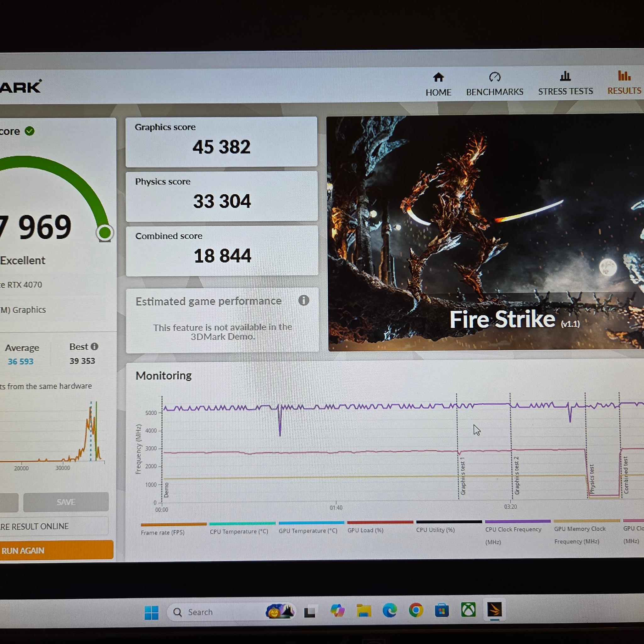Click the Physics test timeline marker
This screenshot has width=644, height=644.
tap(592, 479)
